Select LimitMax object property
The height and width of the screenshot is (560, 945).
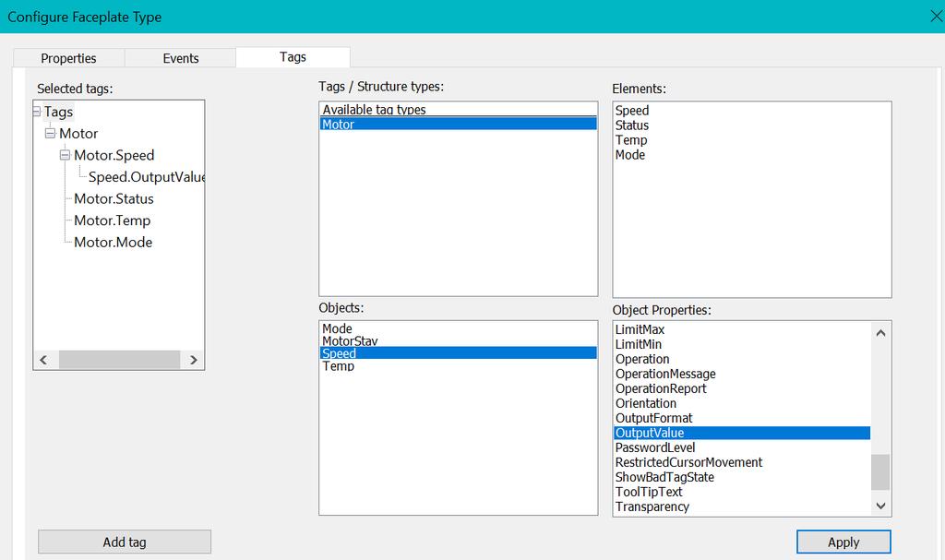pyautogui.click(x=640, y=329)
